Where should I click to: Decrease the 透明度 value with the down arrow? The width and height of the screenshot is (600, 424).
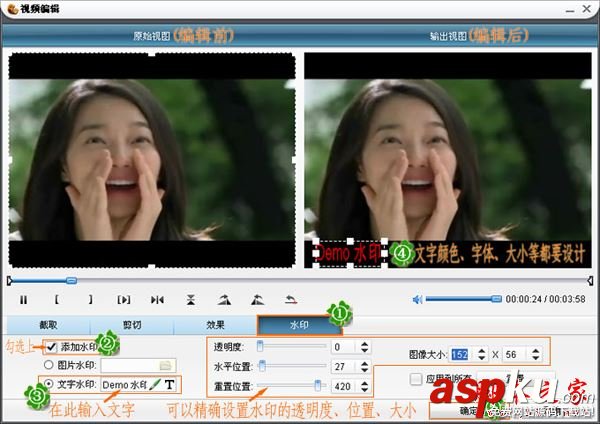click(x=364, y=350)
